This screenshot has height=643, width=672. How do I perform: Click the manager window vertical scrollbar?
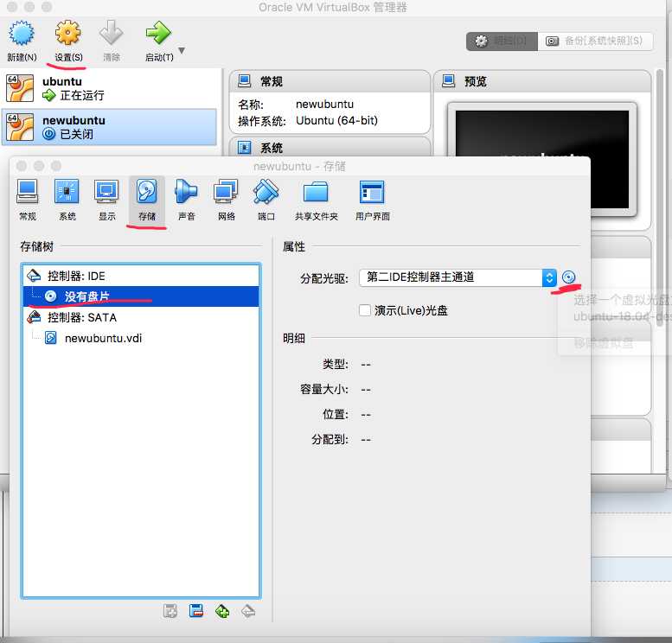tap(660, 197)
